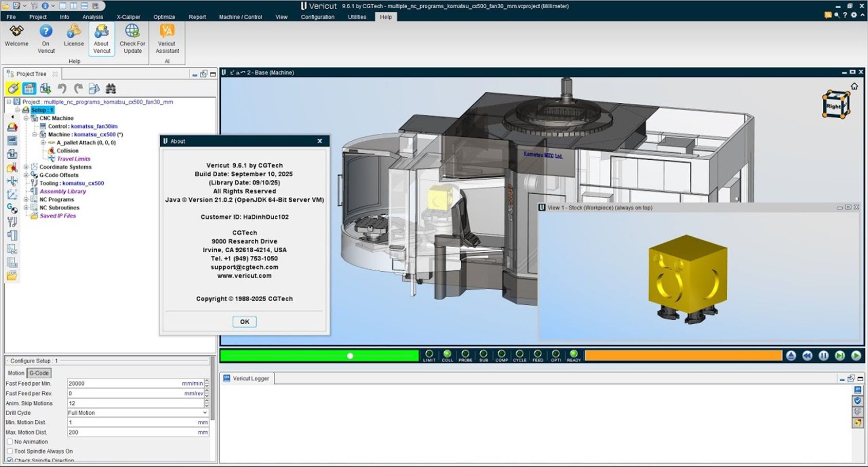Click the model shapes icon in Project Tree toolbar
The image size is (868, 467).
click(94, 88)
